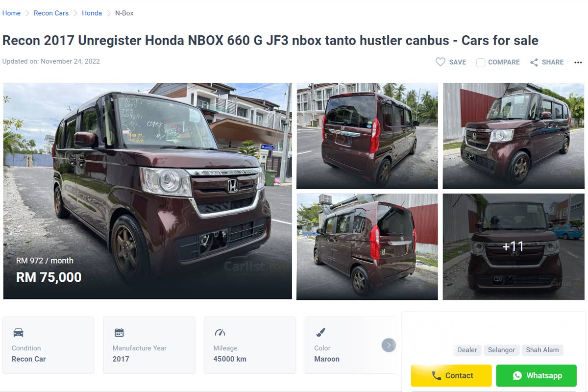
Task: Click the share icon
Action: point(534,62)
